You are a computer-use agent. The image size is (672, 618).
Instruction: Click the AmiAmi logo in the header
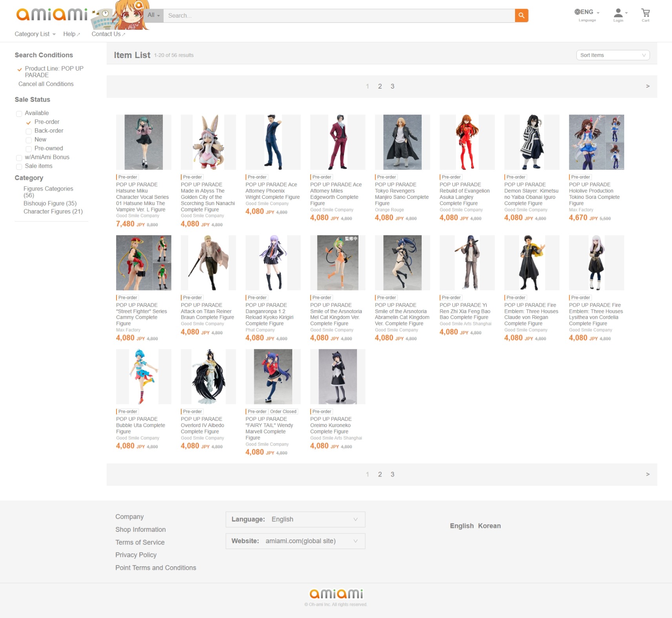coord(51,15)
